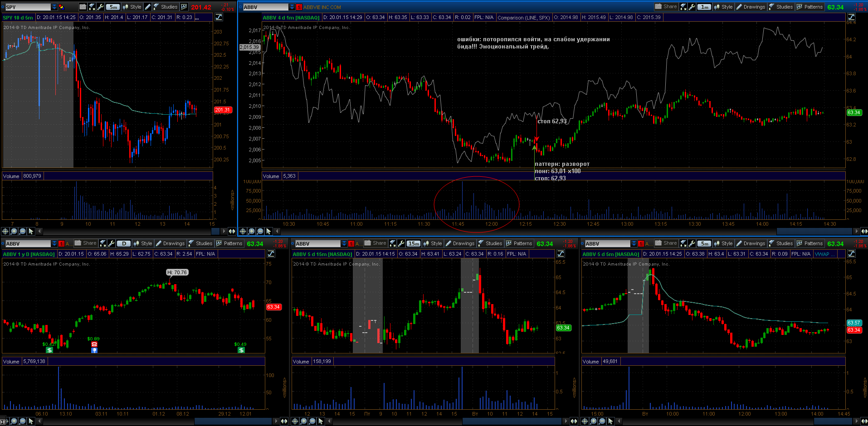868x426 pixels.
Task: Click the SPY chart color link indicator
Action: pos(61,7)
